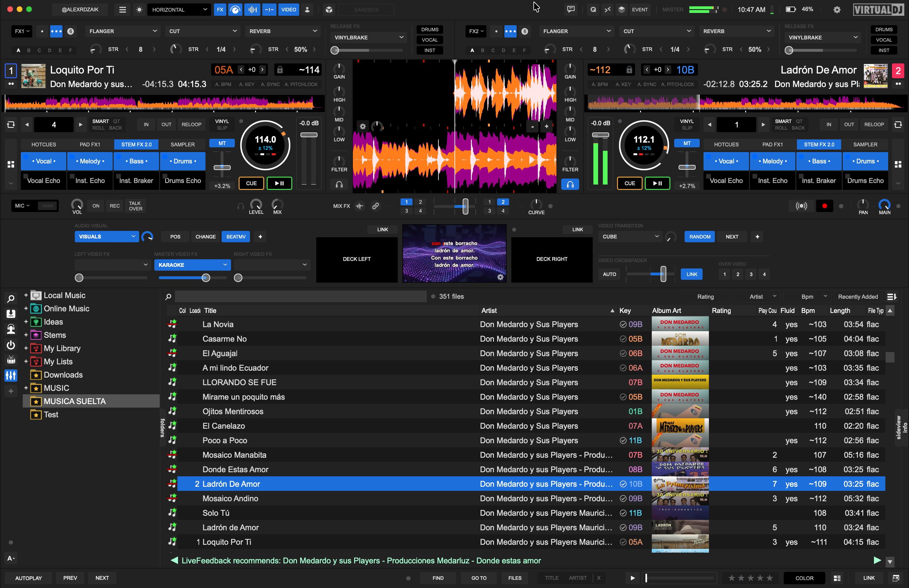Click the deck 2 headphone cue icon
This screenshot has height=588, width=909.
[x=570, y=185]
